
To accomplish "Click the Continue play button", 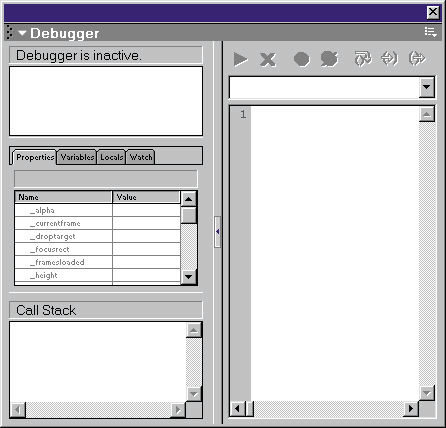I will click(240, 59).
